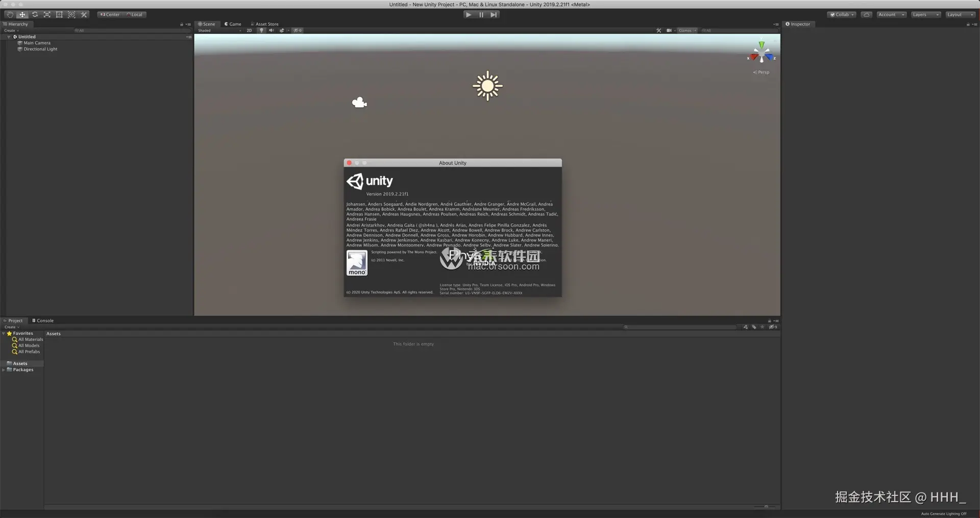Open the Inspector panel context menu

tap(975, 24)
